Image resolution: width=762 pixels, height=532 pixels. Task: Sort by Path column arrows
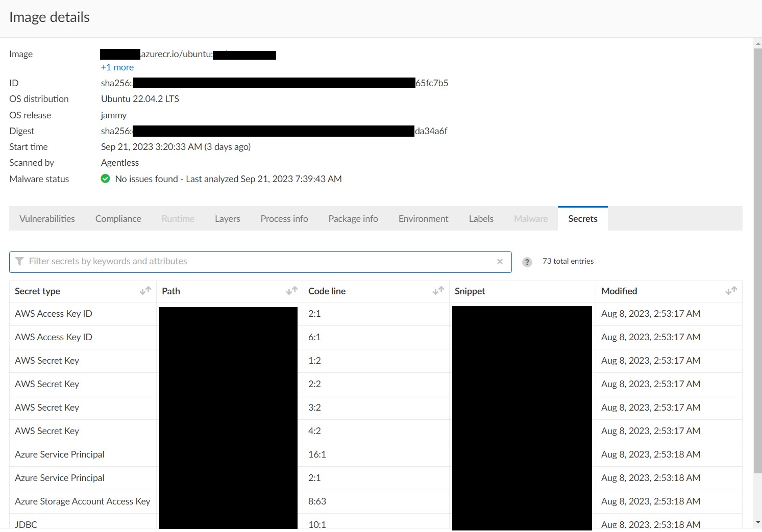pos(292,291)
